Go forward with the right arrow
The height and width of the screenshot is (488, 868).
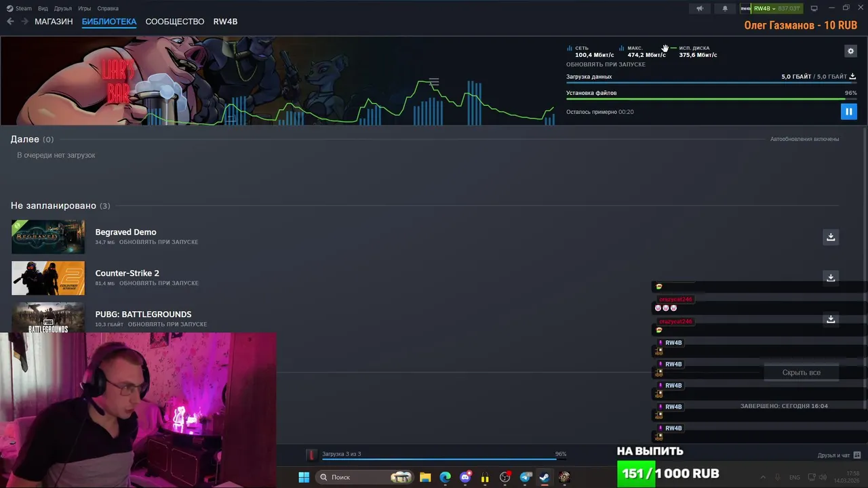[24, 22]
